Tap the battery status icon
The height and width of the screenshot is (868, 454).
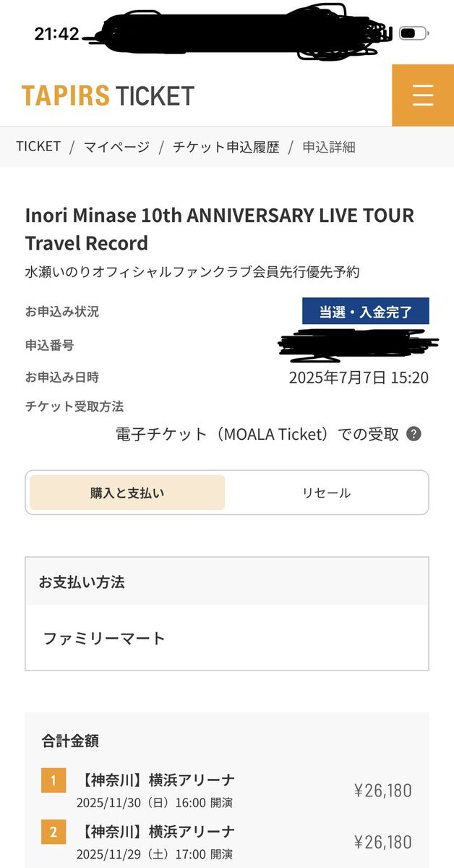[x=412, y=33]
